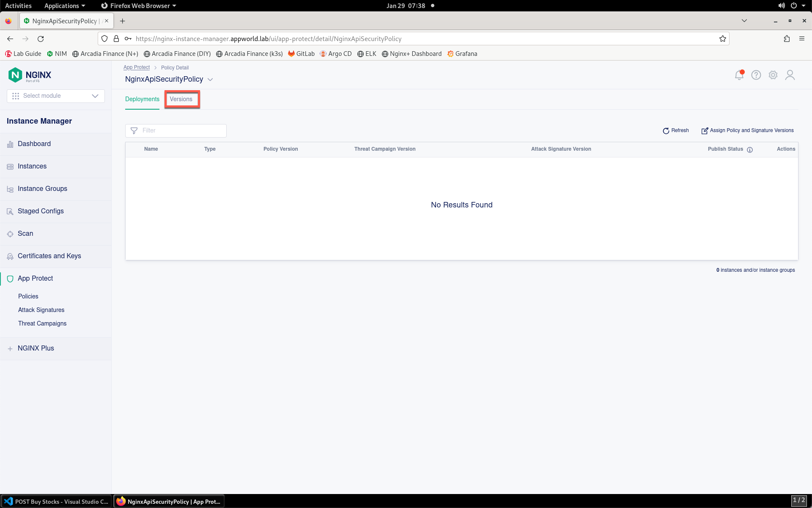Viewport: 812px width, 508px height.
Task: Switch to the Versions tab
Action: coord(181,99)
